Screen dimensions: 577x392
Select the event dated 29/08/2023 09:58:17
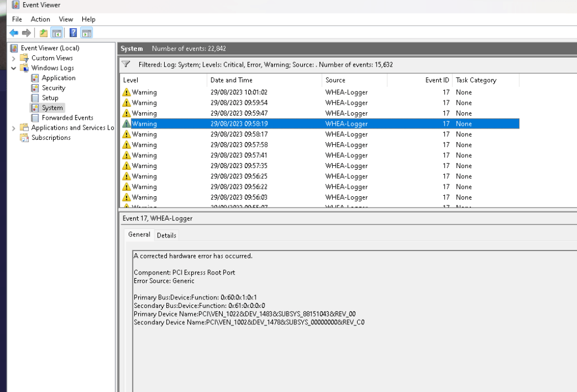click(320, 134)
